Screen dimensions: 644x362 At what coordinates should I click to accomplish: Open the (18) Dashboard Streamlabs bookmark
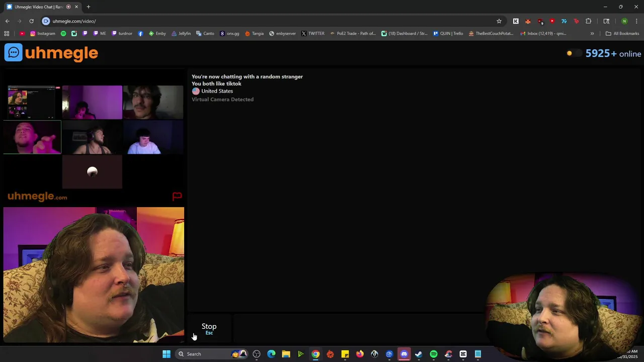(x=404, y=34)
